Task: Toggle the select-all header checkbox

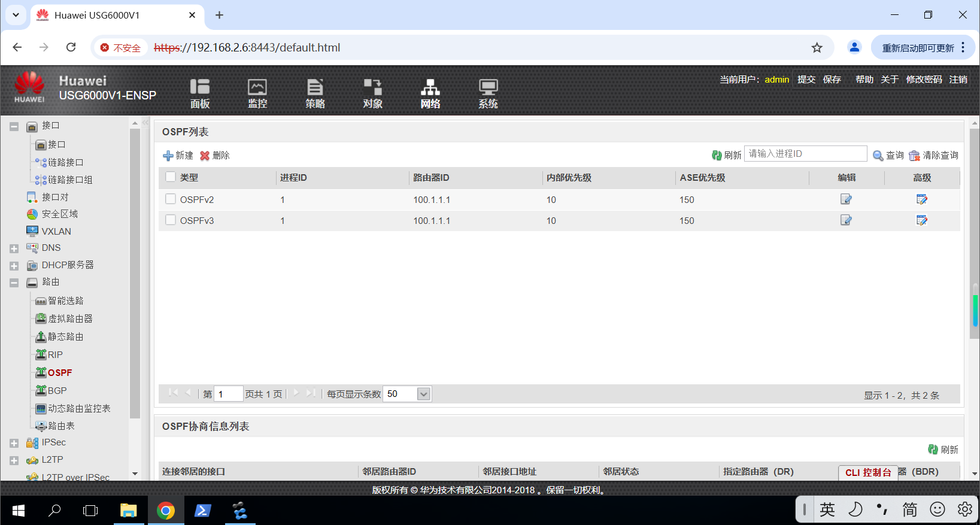Action: tap(171, 177)
